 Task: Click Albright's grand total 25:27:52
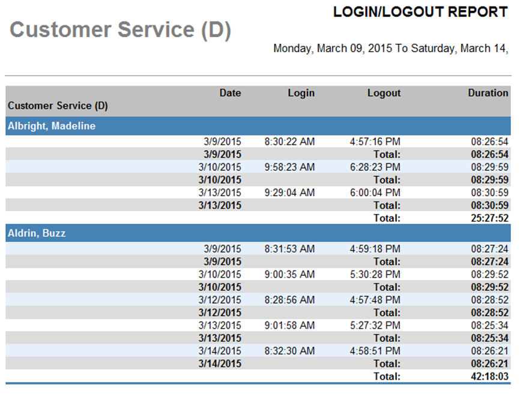[489, 218]
